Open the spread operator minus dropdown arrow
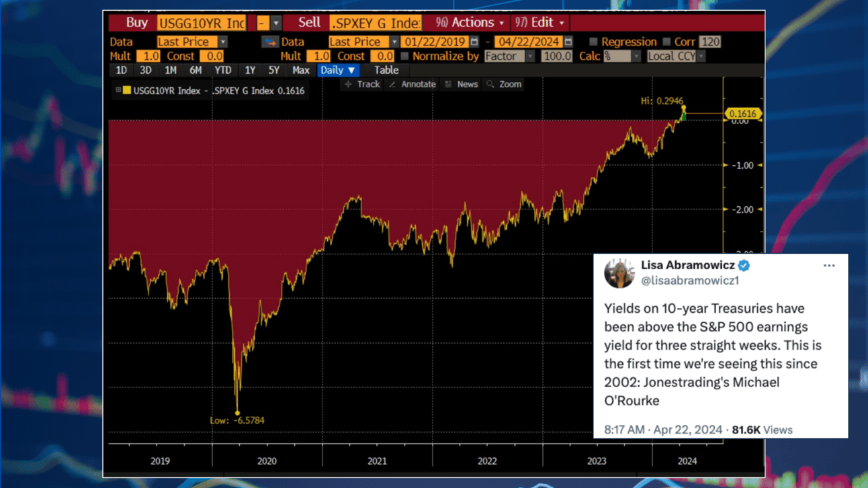868x488 pixels. pyautogui.click(x=276, y=23)
